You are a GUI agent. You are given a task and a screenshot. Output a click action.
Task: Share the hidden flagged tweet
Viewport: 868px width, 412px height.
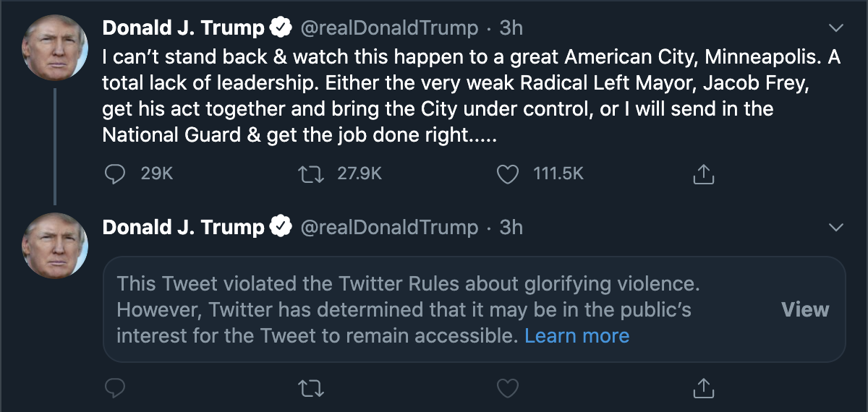point(703,389)
